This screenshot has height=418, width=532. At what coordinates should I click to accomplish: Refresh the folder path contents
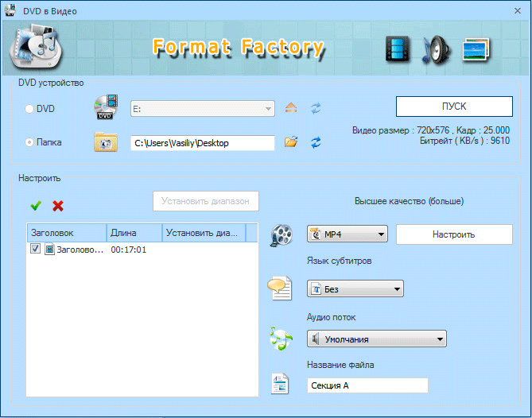[316, 142]
